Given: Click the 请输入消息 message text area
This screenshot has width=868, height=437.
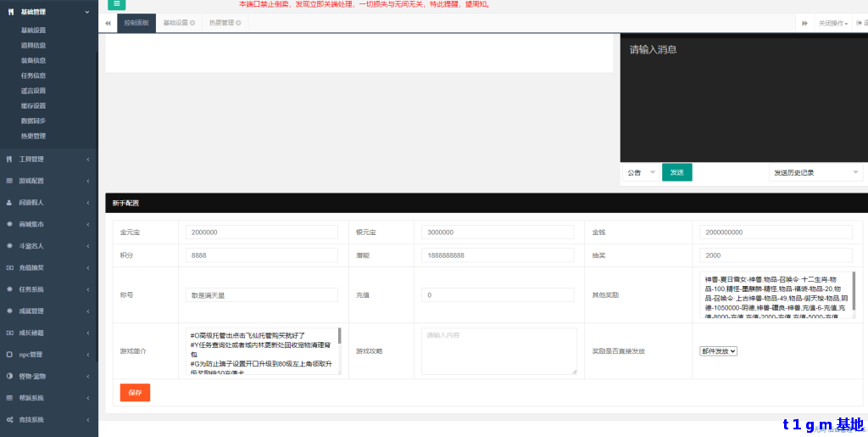Looking at the screenshot, I should (x=744, y=99).
